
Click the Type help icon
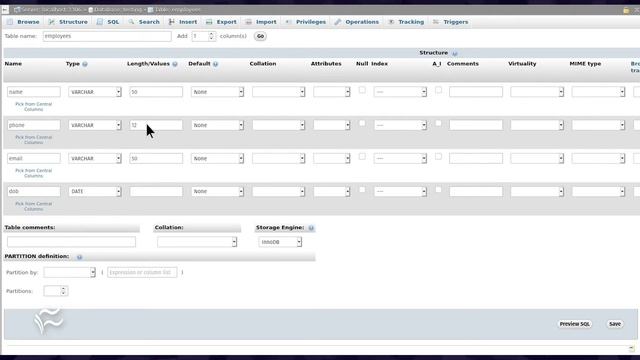pyautogui.click(x=85, y=64)
